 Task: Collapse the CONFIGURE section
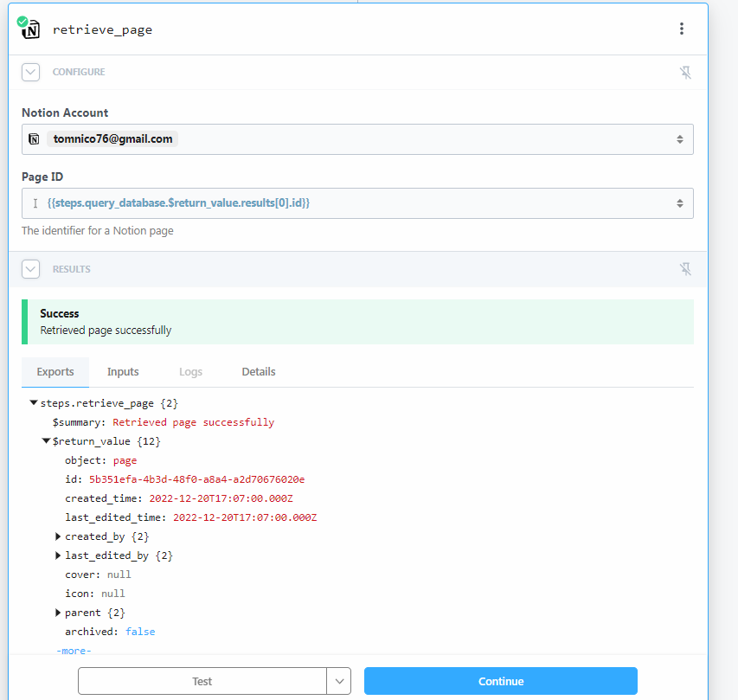pyautogui.click(x=30, y=72)
